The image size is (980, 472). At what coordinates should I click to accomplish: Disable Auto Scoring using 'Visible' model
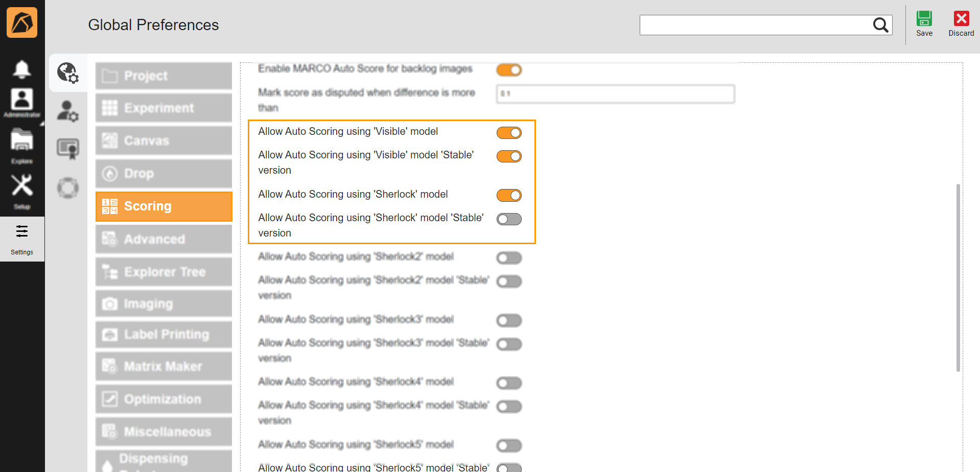pos(509,132)
